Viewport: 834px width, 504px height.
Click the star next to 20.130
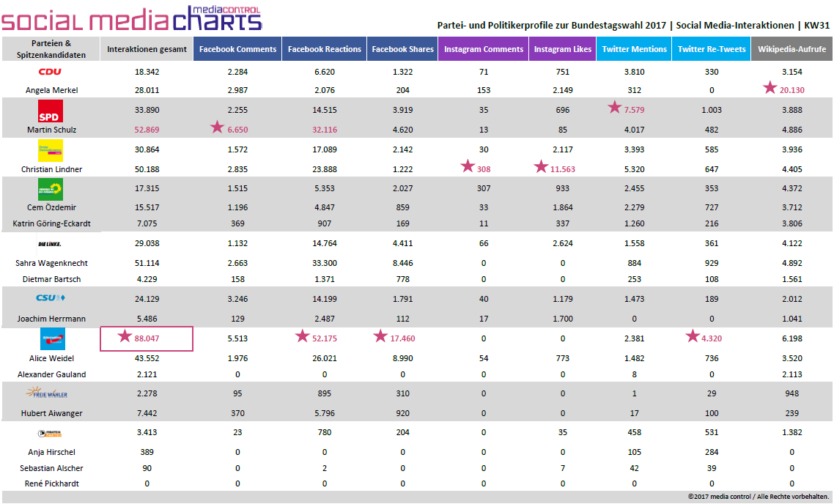[x=770, y=87]
